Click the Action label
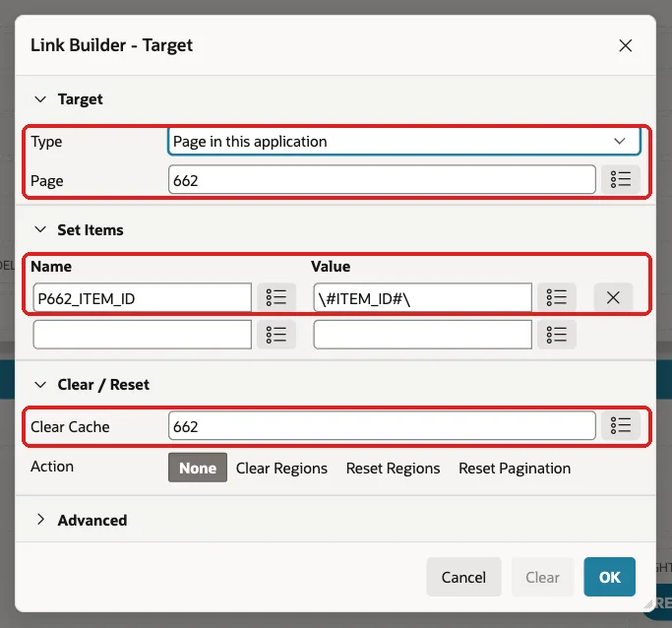Viewport: 672px width, 628px height. point(52,467)
